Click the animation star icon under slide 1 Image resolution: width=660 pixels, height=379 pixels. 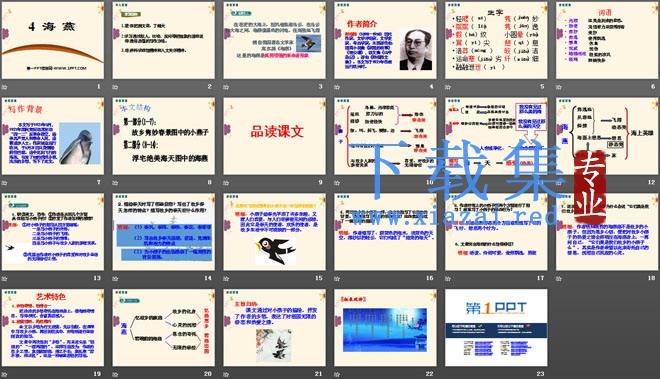5,87
